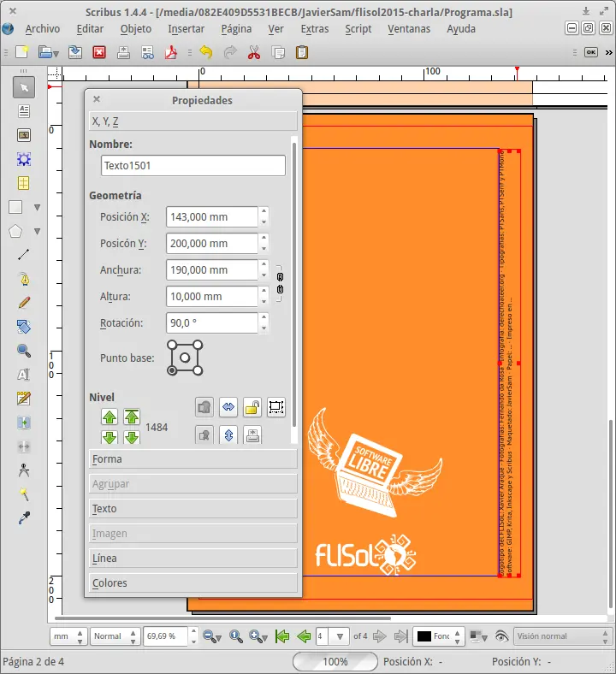Open the Visión normal dropdown
Screen dimensions: 616x674
(563, 636)
